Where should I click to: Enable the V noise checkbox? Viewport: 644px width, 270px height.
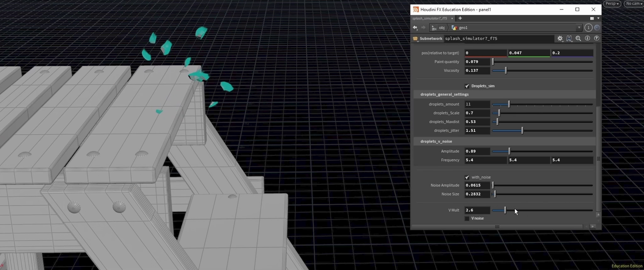pos(467,218)
